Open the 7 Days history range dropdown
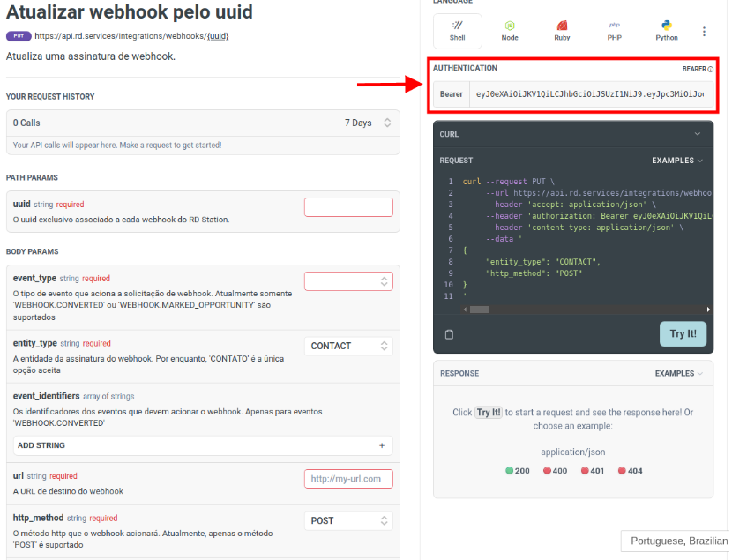This screenshot has height=560, width=732. [x=368, y=123]
